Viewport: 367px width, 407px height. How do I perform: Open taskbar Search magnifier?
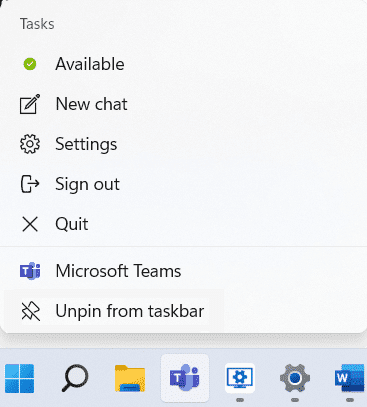click(75, 378)
